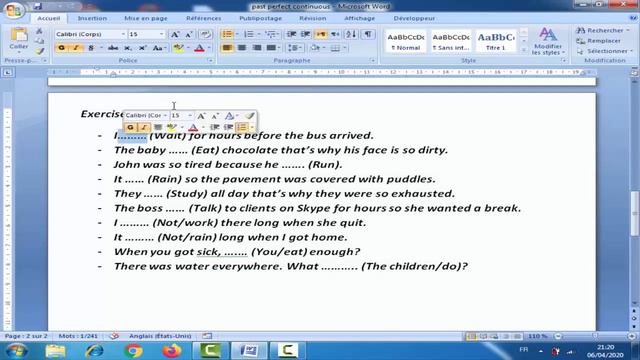Viewport: 640px width, 360px height.
Task: Apply the Sans interligne style
Action: pos(451,41)
